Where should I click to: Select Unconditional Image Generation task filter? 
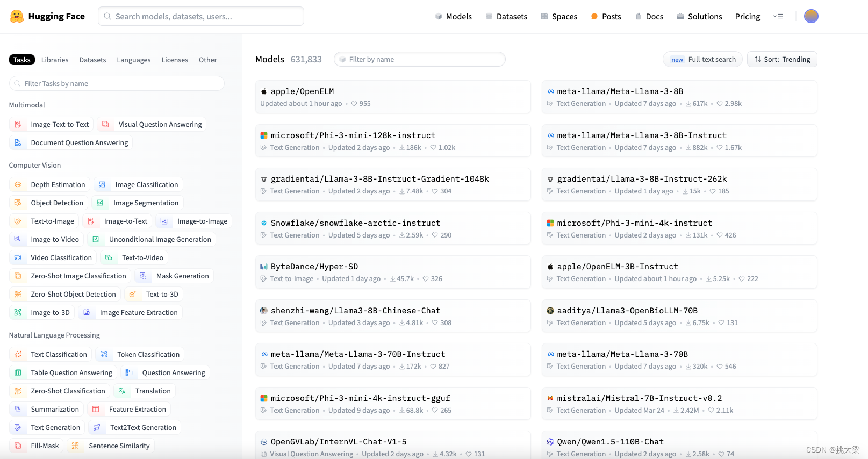click(152, 239)
